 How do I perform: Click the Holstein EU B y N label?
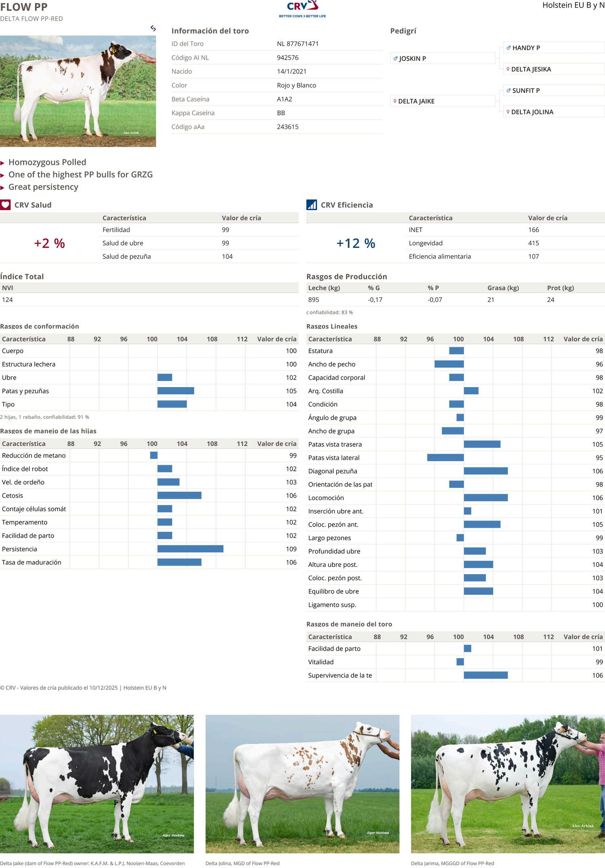[x=574, y=5]
